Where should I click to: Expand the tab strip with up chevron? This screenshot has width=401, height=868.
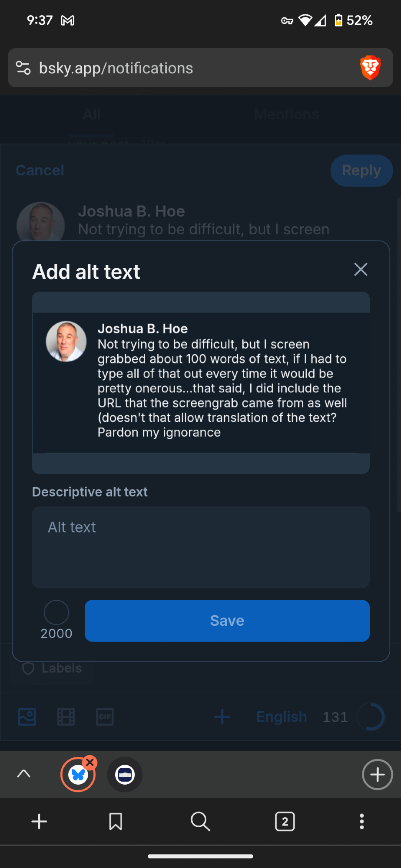tap(24, 774)
